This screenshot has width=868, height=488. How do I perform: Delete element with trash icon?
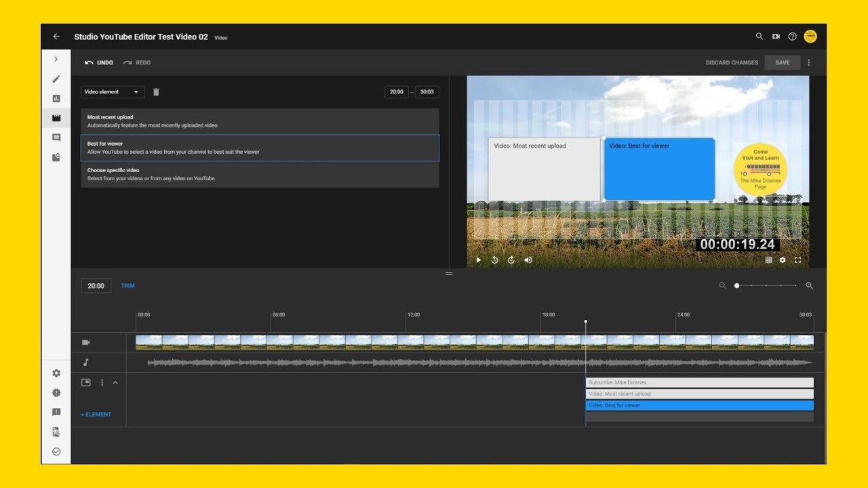coord(156,91)
